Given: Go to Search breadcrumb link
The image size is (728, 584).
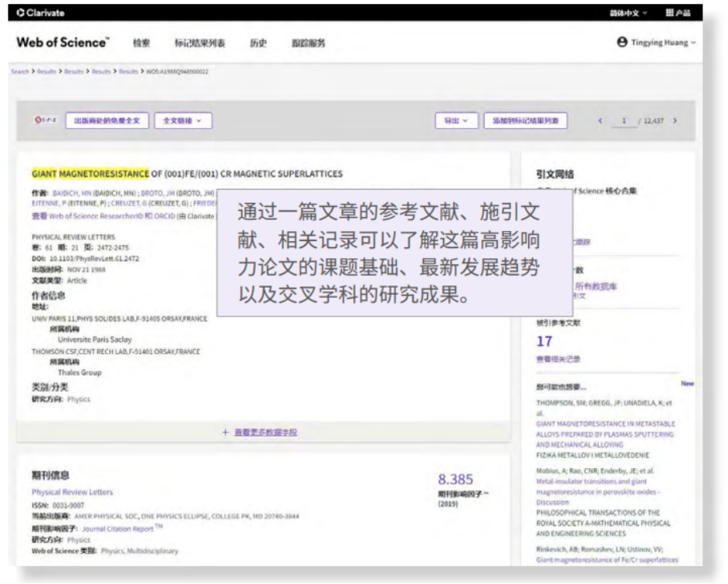Looking at the screenshot, I should pos(20,72).
